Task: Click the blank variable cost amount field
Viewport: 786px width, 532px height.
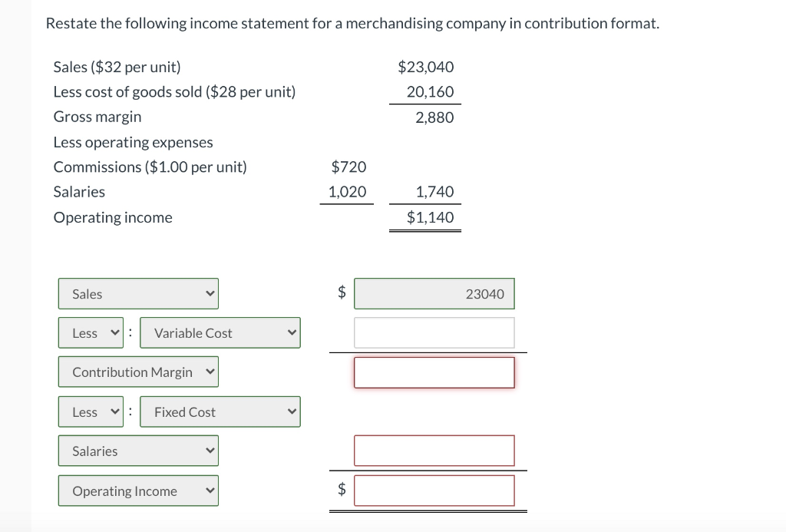Action: point(434,332)
